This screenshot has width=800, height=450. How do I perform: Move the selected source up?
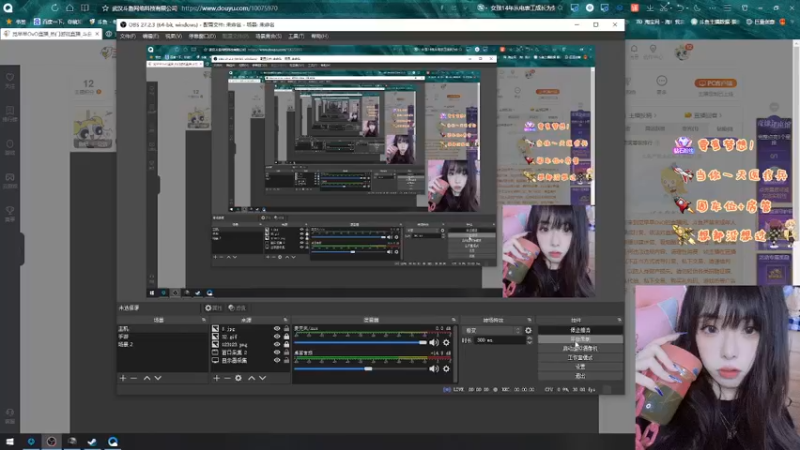tap(252, 378)
